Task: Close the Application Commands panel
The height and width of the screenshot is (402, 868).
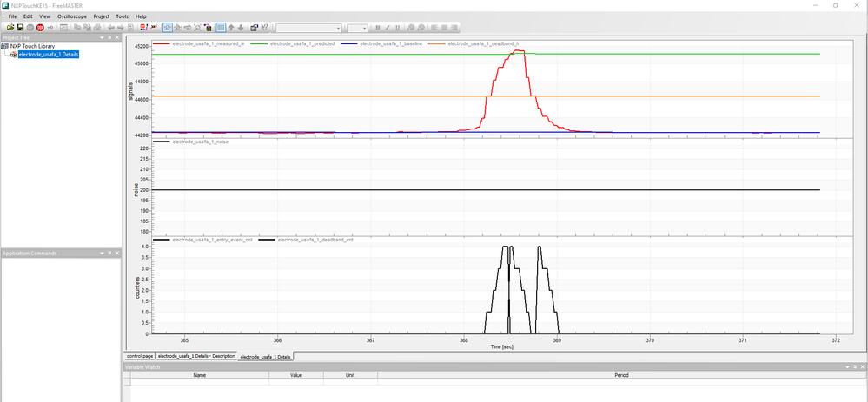Action: [x=116, y=254]
